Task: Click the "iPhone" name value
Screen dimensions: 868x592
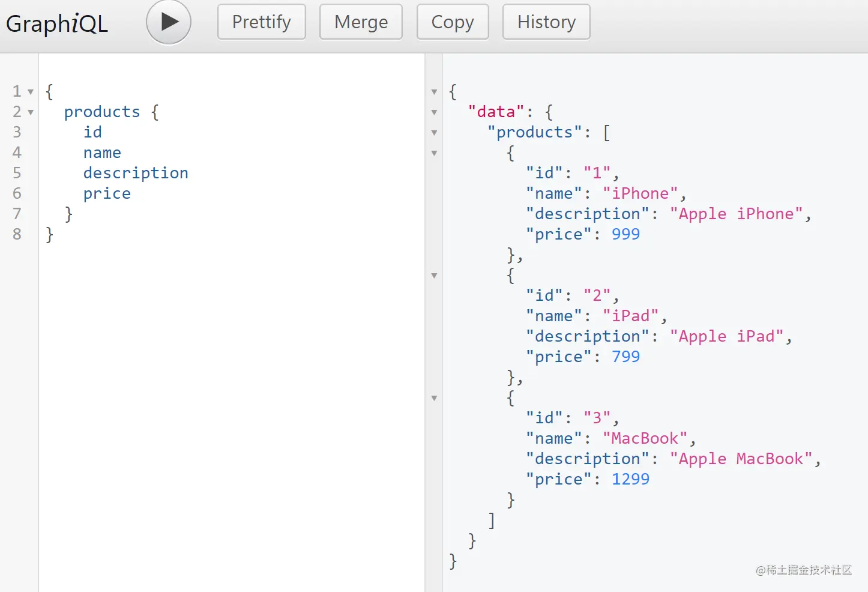Action: (x=640, y=193)
